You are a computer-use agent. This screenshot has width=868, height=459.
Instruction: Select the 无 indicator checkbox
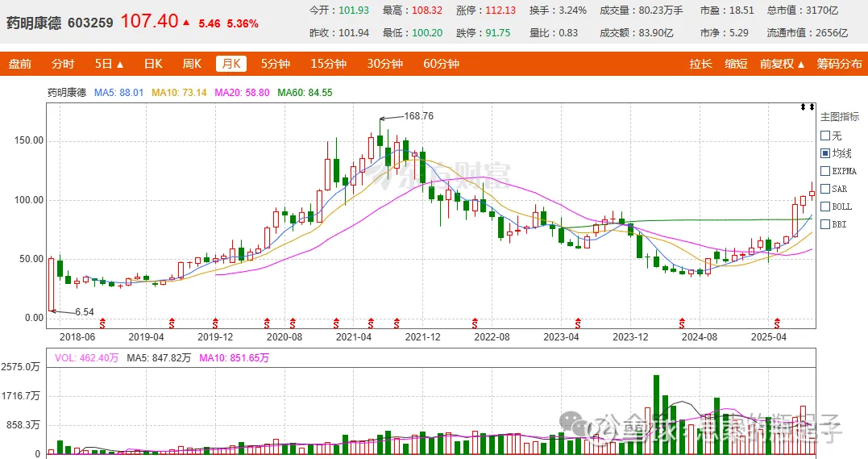[824, 136]
